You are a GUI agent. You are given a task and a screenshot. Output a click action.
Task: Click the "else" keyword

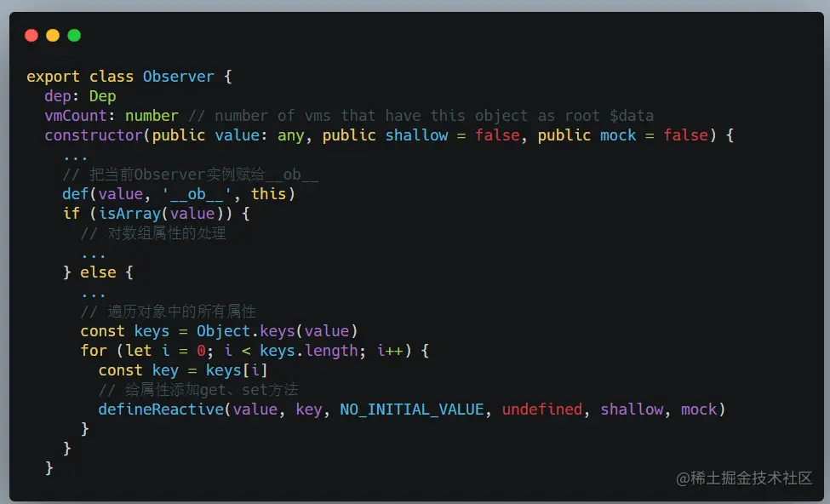(x=98, y=272)
